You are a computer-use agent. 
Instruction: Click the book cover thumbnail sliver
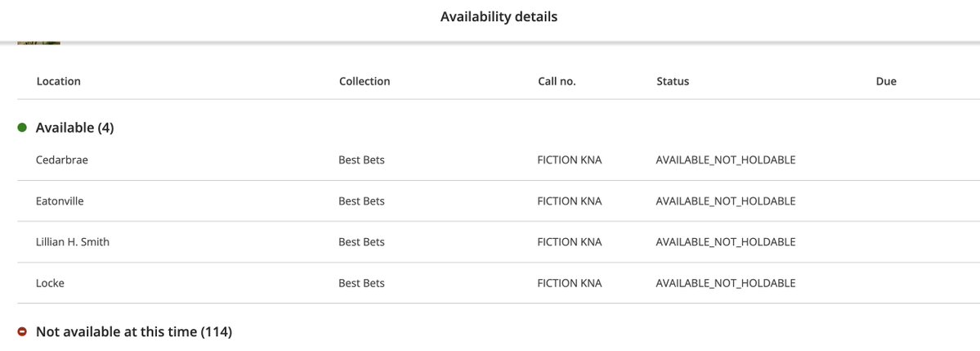tap(38, 43)
